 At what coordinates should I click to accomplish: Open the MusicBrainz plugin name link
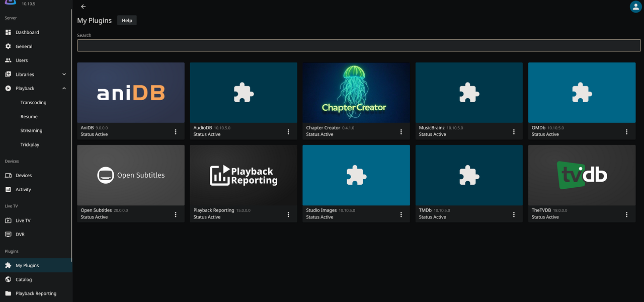pyautogui.click(x=432, y=128)
